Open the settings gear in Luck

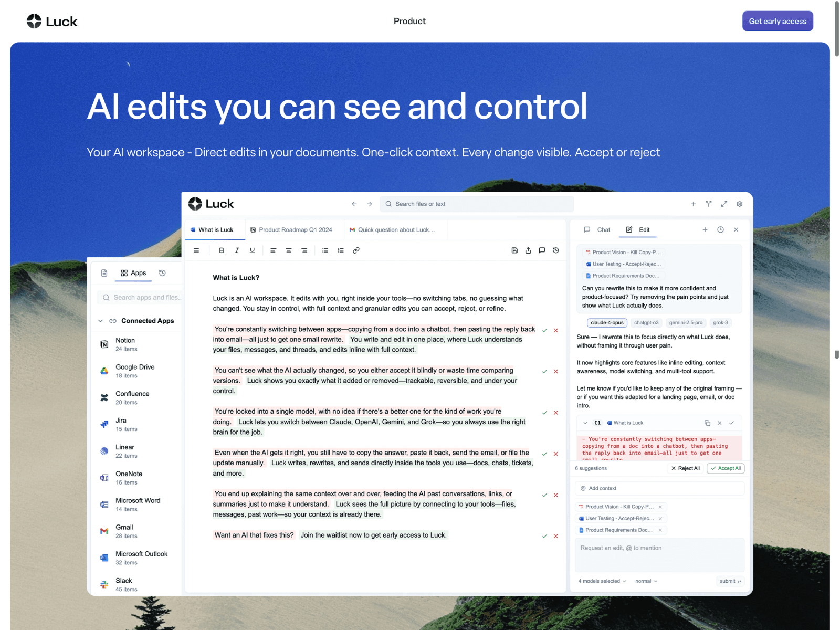[x=739, y=204]
